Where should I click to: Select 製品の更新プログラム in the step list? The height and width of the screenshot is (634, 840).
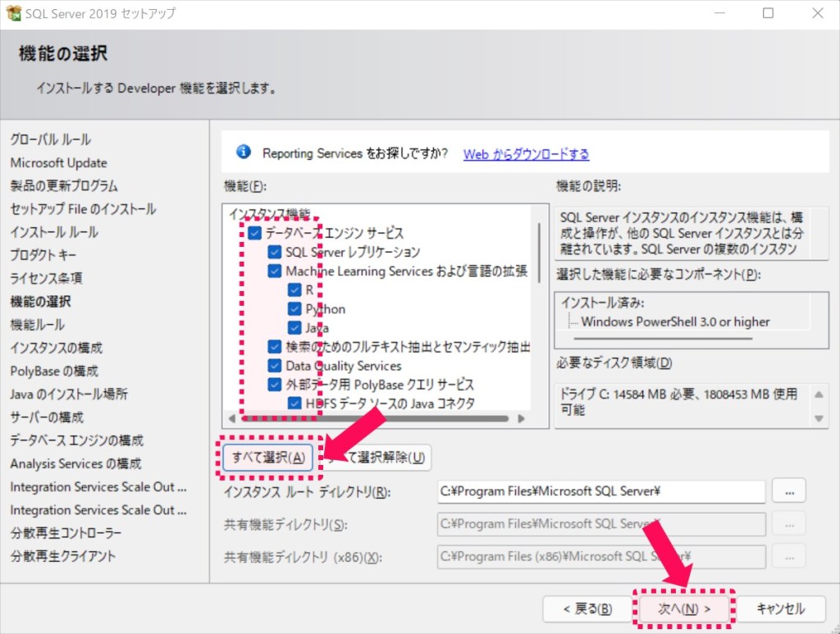tap(64, 186)
